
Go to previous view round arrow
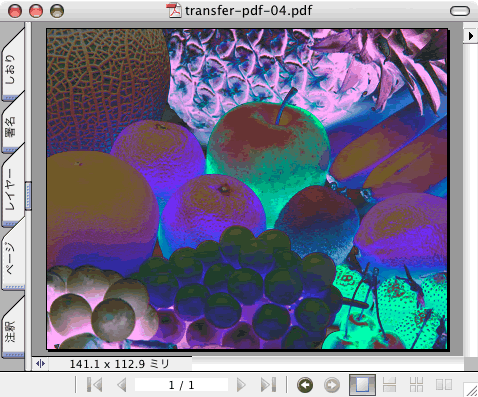tap(305, 385)
